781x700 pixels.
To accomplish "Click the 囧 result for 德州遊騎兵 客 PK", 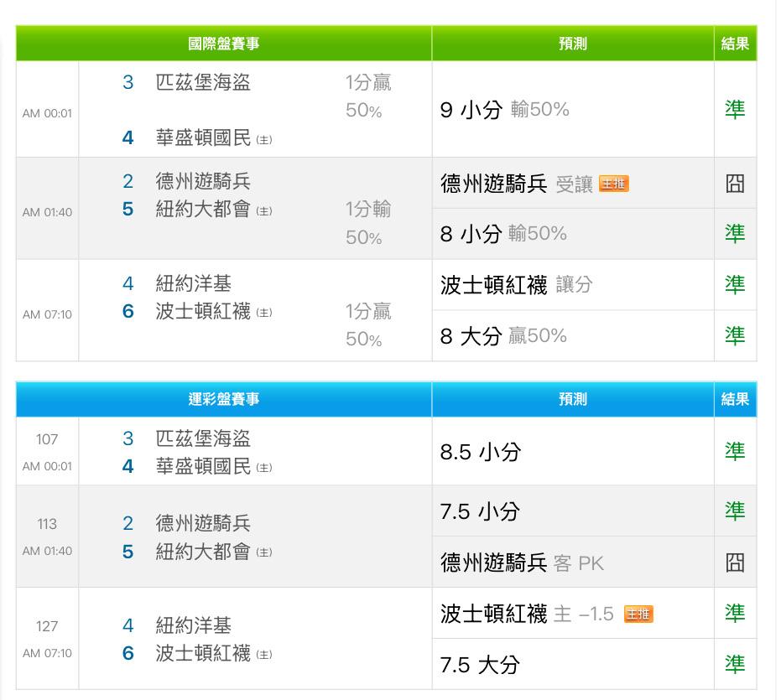I will click(735, 562).
